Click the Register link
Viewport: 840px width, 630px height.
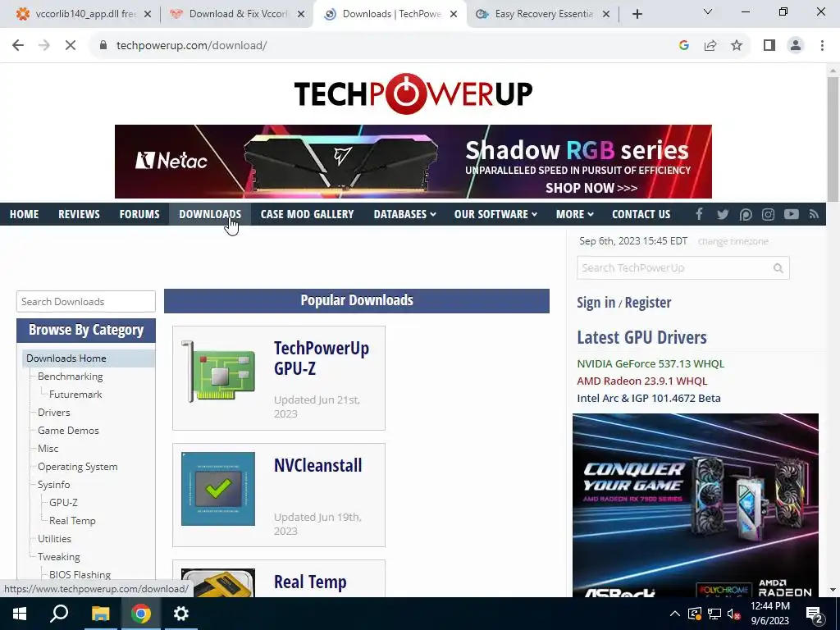tap(648, 303)
